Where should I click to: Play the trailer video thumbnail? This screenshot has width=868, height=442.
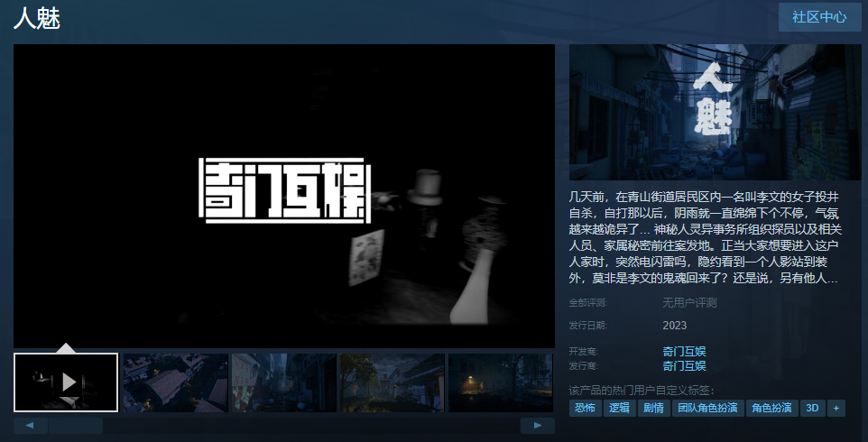click(66, 382)
